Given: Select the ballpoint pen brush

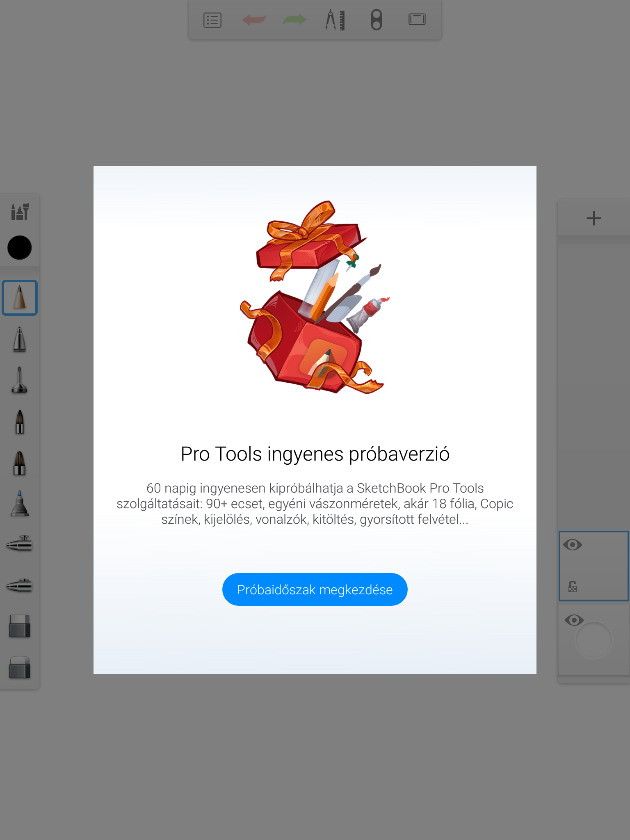Looking at the screenshot, I should 20,339.
